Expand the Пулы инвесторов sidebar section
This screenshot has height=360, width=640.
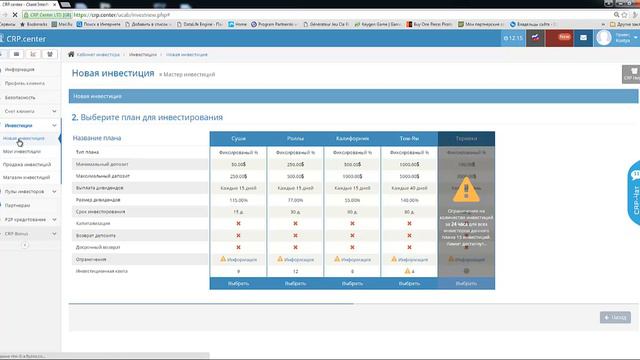point(30,191)
